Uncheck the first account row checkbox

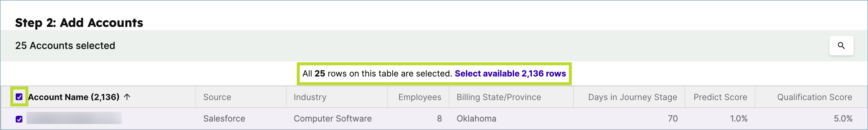coord(19,119)
